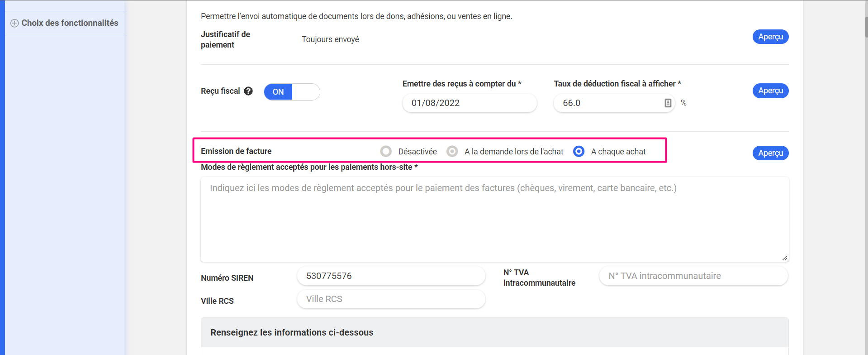
Task: Click the Numéro SIREN input field
Action: tap(391, 276)
